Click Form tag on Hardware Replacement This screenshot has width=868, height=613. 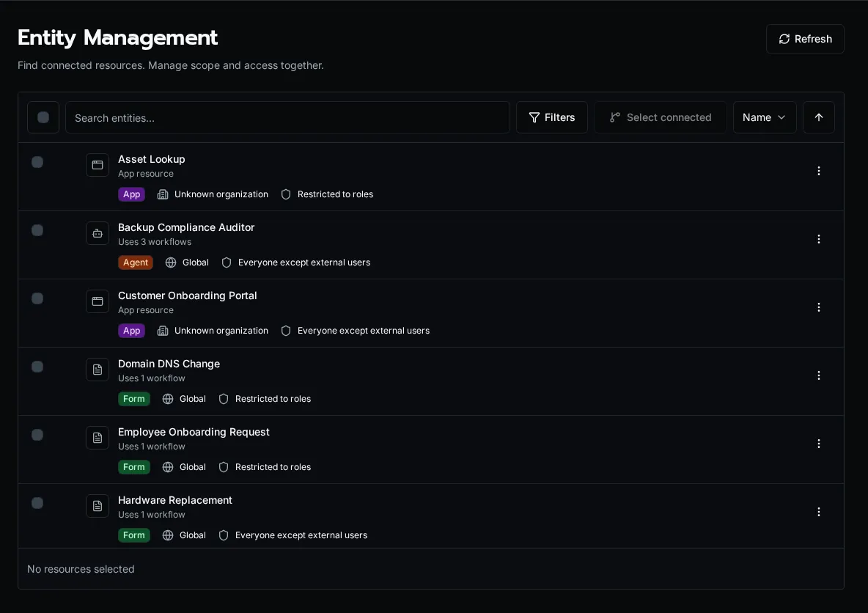[134, 535]
